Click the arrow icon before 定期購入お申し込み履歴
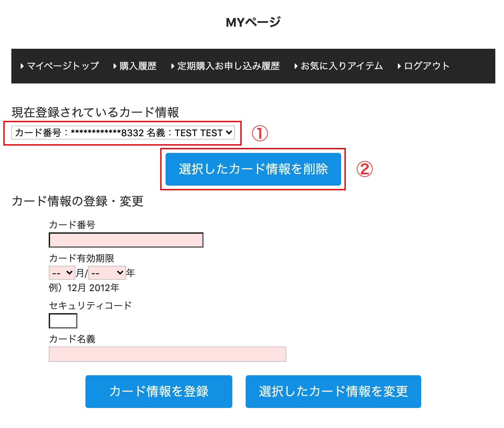 tap(173, 66)
